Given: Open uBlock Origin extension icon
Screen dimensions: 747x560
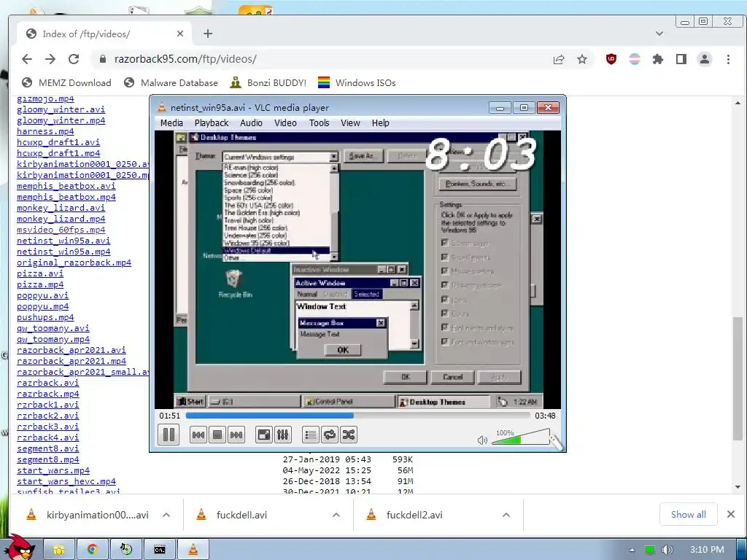Looking at the screenshot, I should (x=611, y=59).
